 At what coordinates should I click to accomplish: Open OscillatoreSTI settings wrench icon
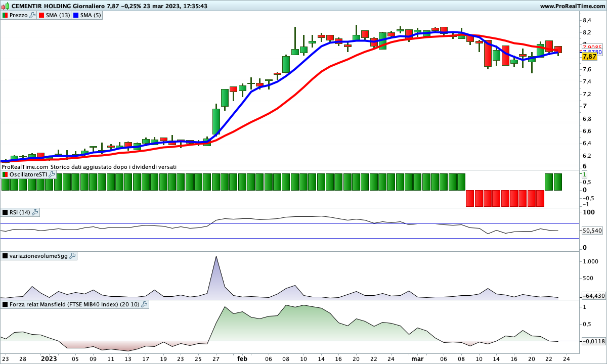(x=51, y=174)
